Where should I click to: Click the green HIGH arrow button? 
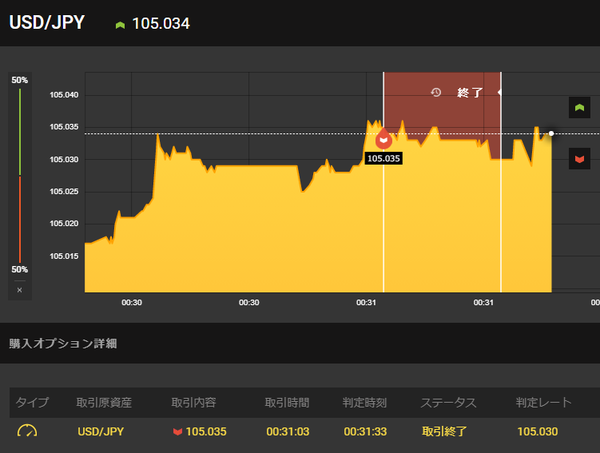click(x=579, y=108)
